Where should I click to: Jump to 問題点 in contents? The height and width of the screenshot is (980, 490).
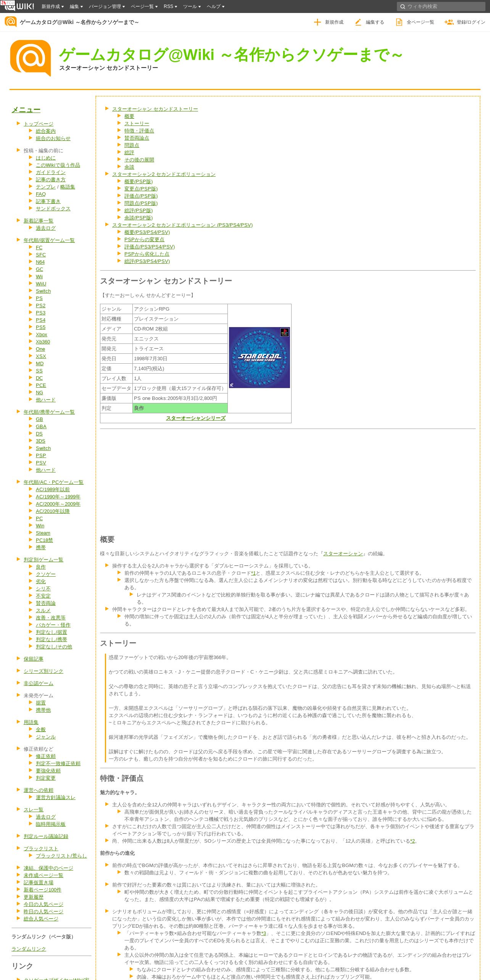132,145
